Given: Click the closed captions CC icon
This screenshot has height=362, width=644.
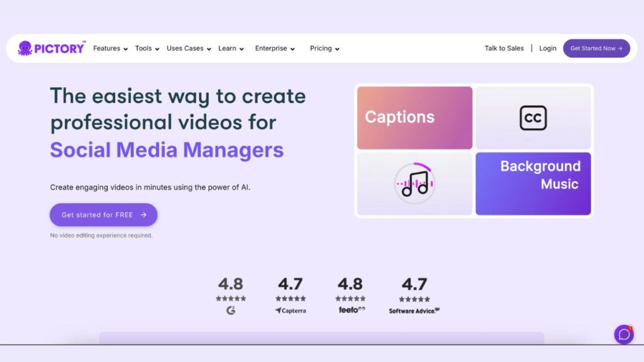Looking at the screenshot, I should (533, 118).
